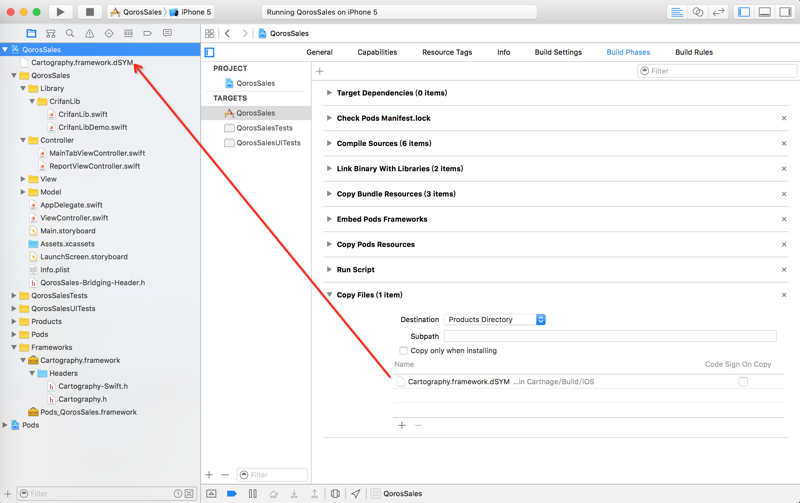Expand Copy Bundle Resources phase

pyautogui.click(x=329, y=194)
